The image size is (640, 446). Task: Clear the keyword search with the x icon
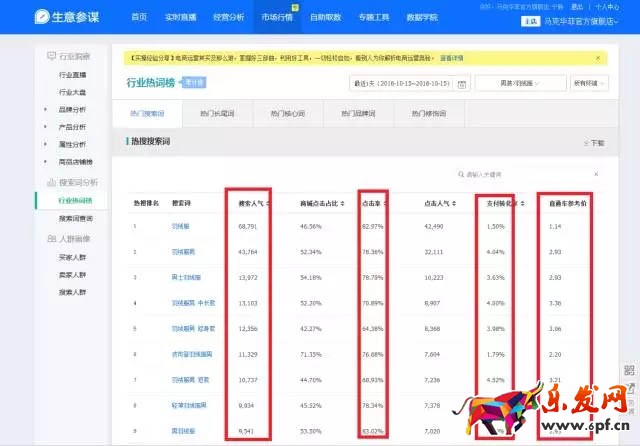coord(596,174)
